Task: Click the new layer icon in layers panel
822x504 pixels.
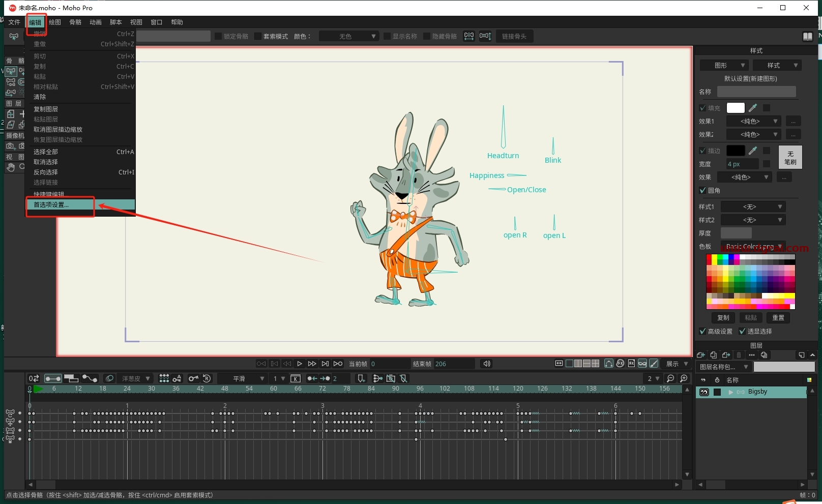Action: (x=701, y=355)
